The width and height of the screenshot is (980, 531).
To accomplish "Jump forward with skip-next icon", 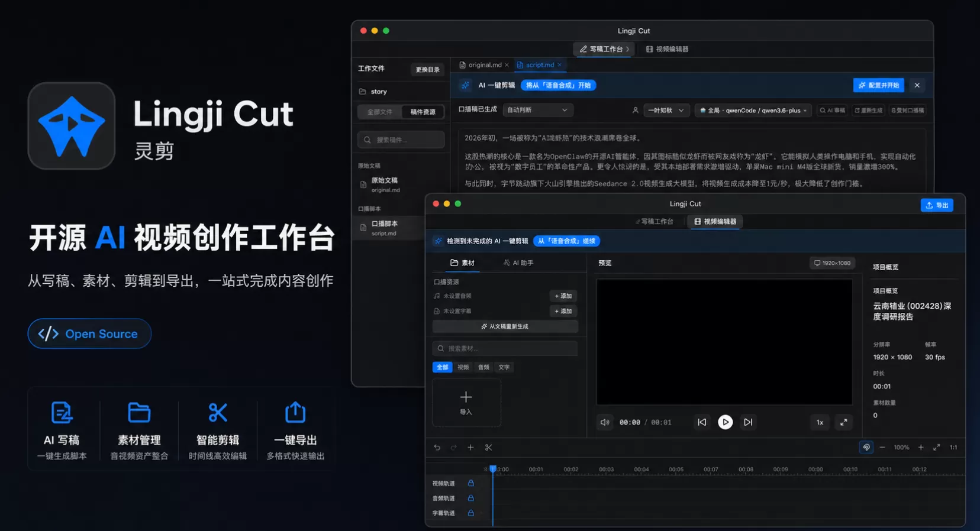I will 748,422.
